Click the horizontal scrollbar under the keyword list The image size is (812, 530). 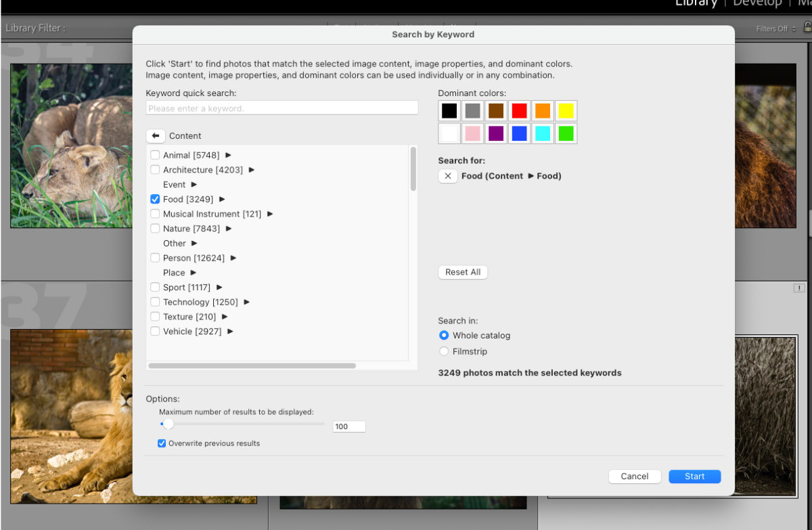[x=252, y=366]
